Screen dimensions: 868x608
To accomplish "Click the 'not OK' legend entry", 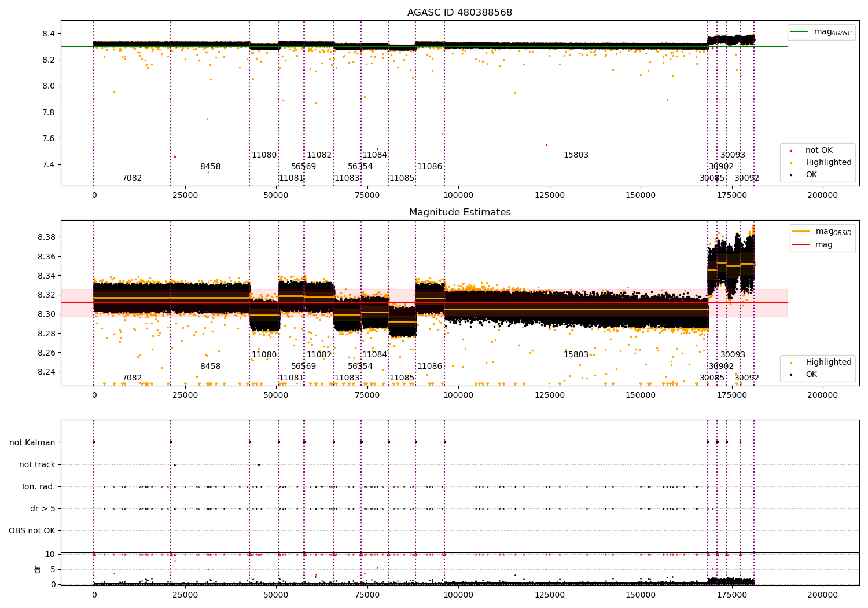I will click(x=819, y=150).
